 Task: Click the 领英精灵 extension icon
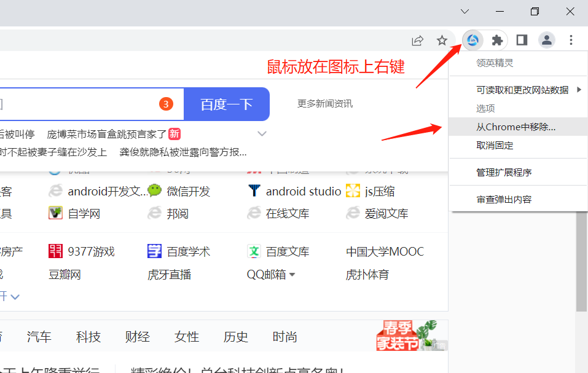(x=472, y=41)
